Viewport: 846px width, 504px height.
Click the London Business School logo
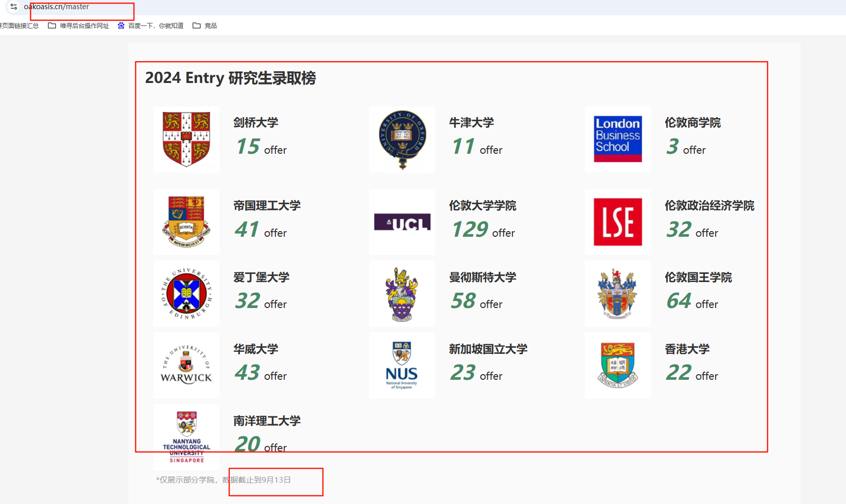[x=617, y=139]
